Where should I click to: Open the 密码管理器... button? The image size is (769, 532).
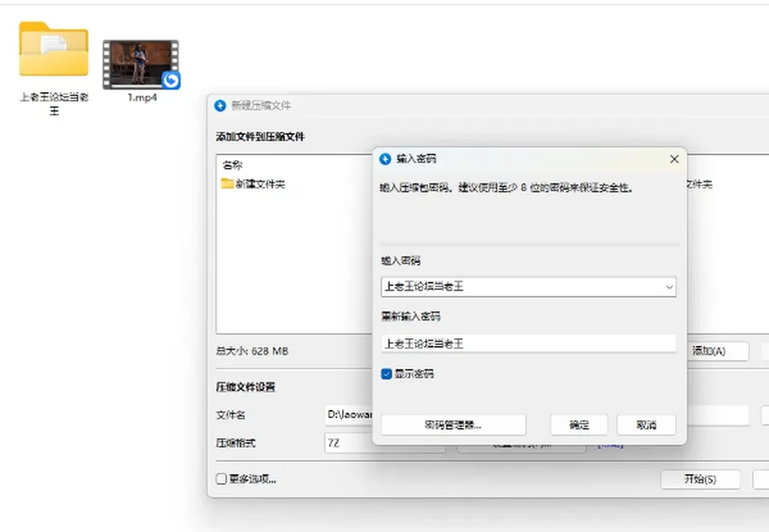click(x=453, y=425)
